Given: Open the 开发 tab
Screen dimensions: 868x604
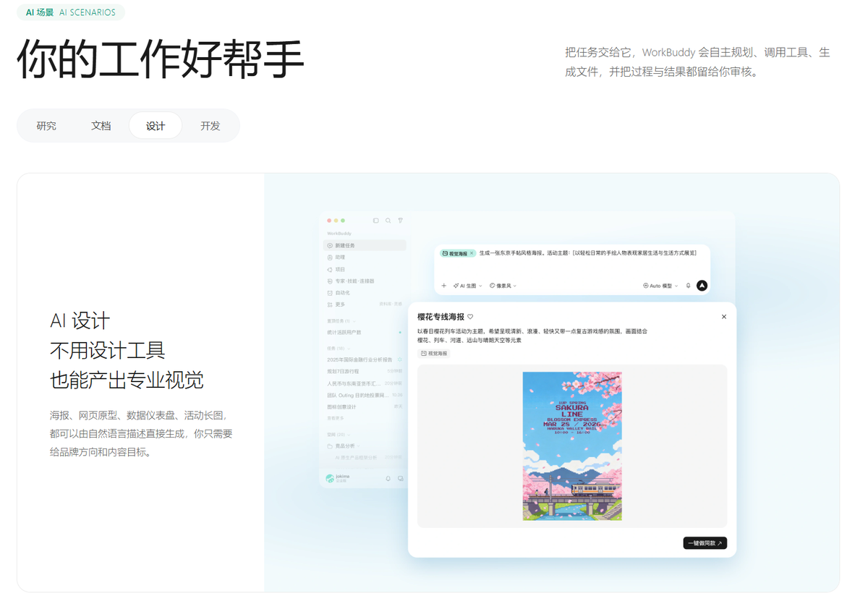Looking at the screenshot, I should point(210,126).
